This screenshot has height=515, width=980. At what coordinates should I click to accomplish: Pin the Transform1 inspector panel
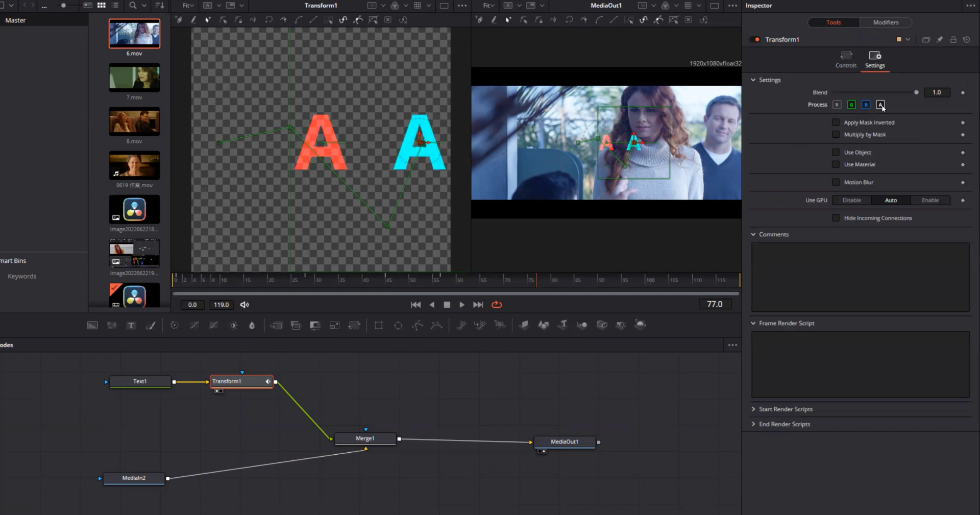pyautogui.click(x=940, y=40)
